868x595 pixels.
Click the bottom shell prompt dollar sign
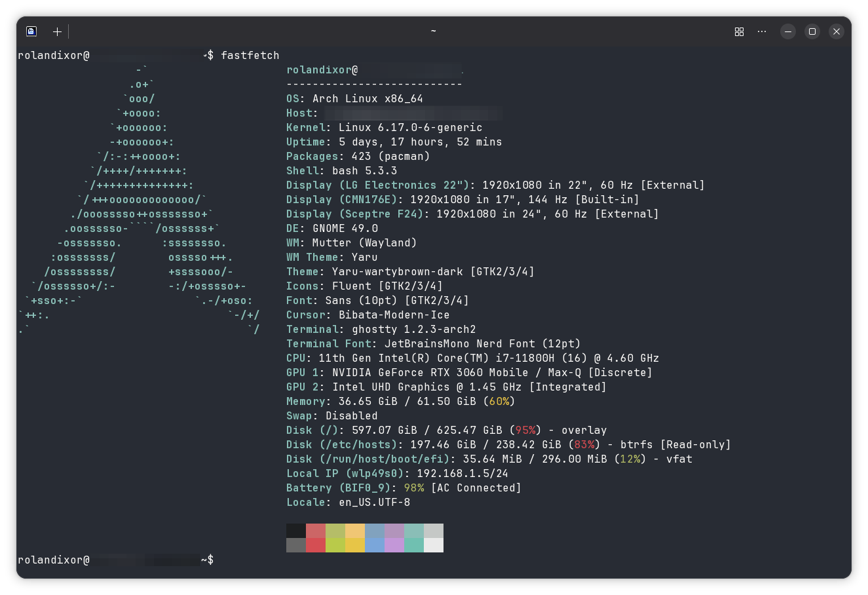[210, 560]
